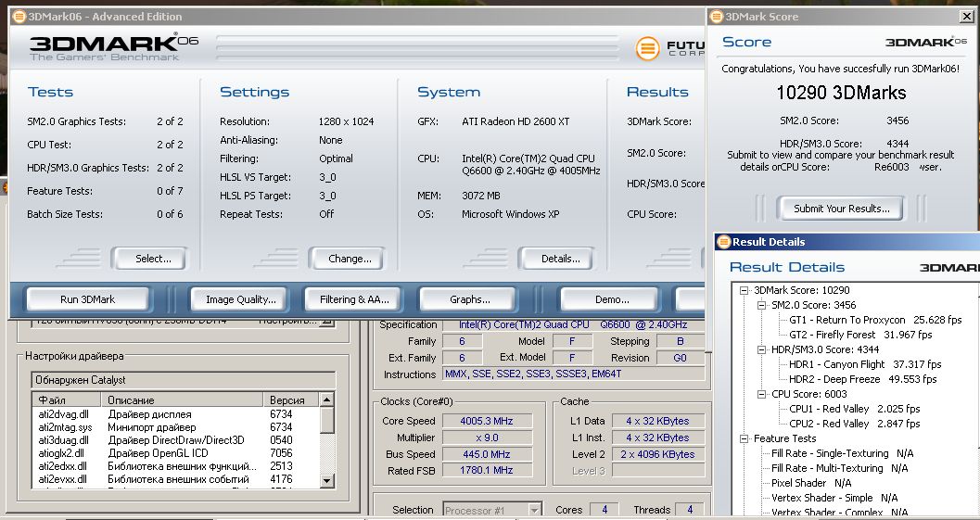Sort driver list by Версия column
Viewport: 980px width, 520px height.
[x=291, y=400]
